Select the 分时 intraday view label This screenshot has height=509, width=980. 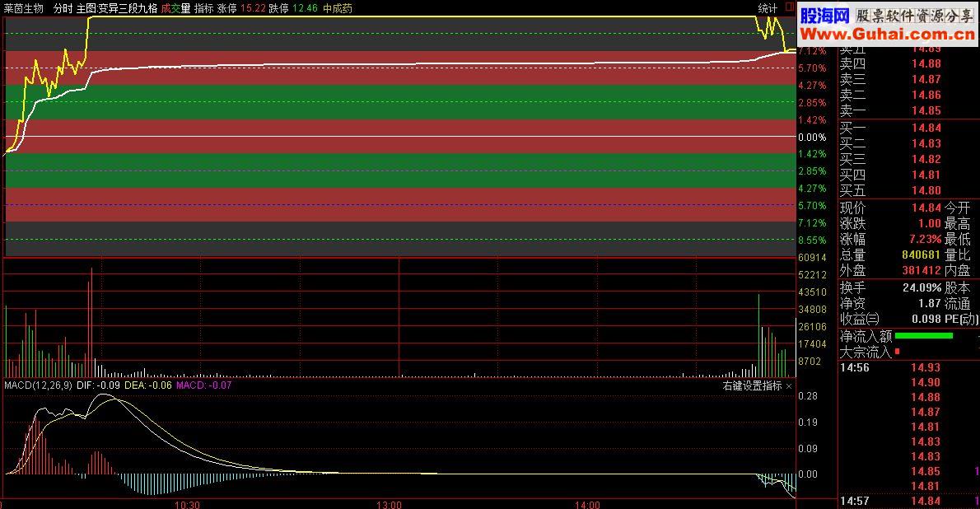[63, 8]
